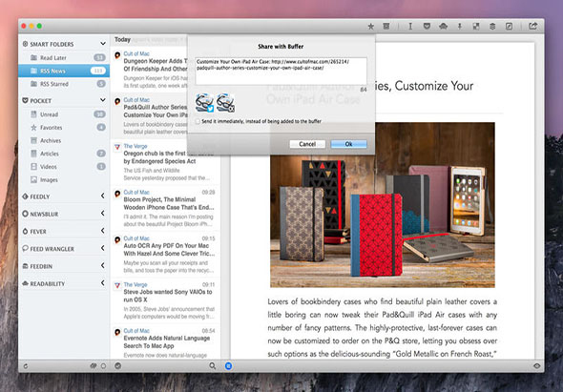
Task: Select the second Buffer profile thumbnail
Action: tap(225, 103)
